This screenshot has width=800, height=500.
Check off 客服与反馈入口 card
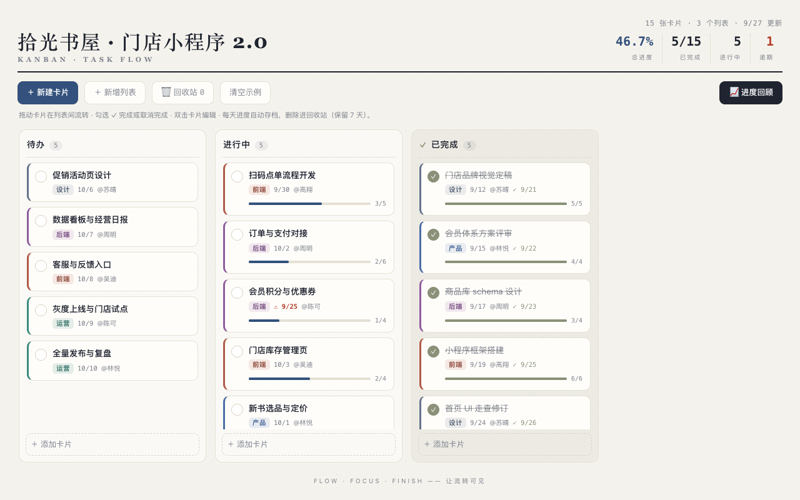click(x=41, y=266)
